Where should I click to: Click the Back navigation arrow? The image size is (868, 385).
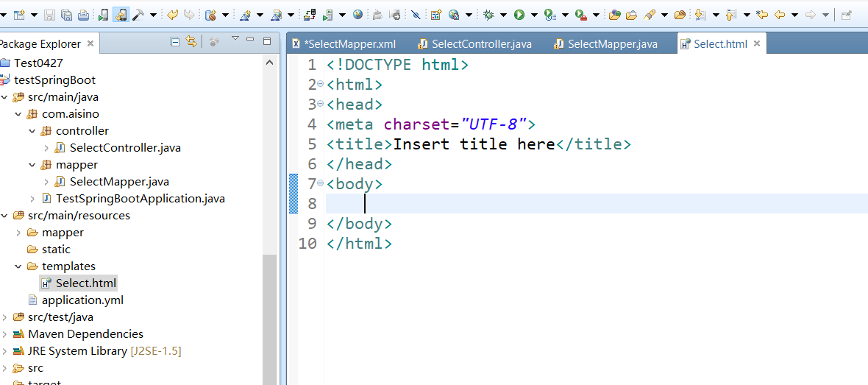click(x=780, y=15)
